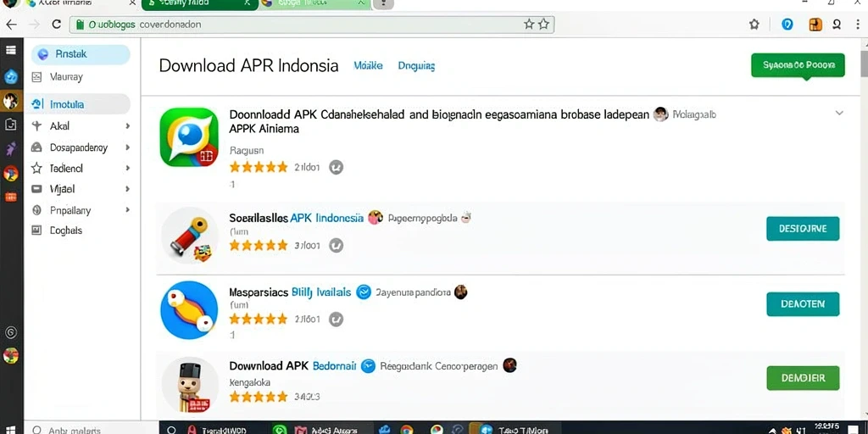Click the five stars rating under Kengaloka
This screenshot has height=434, width=868.
pos(259,397)
